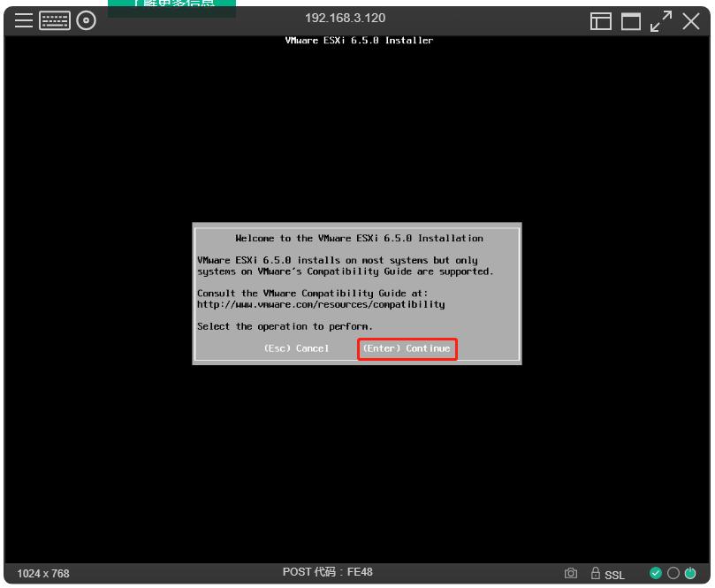Click the 192.168.3.120 title text

tap(346, 19)
